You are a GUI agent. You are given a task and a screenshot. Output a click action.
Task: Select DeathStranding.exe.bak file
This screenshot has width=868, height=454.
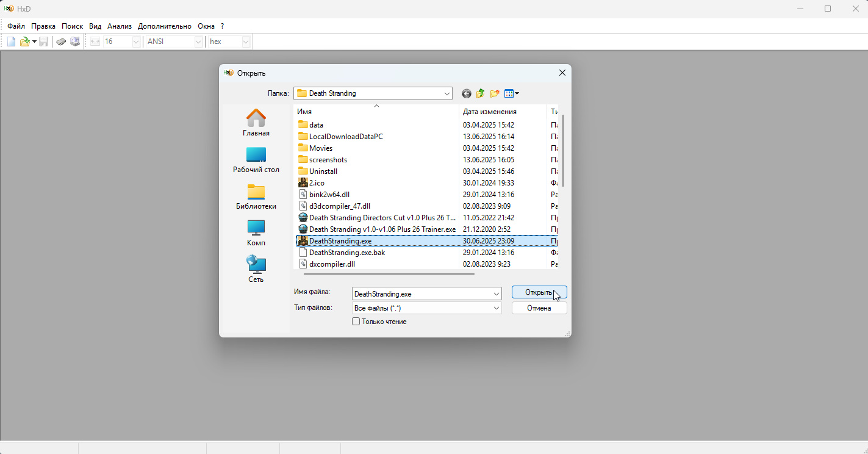[342, 252]
